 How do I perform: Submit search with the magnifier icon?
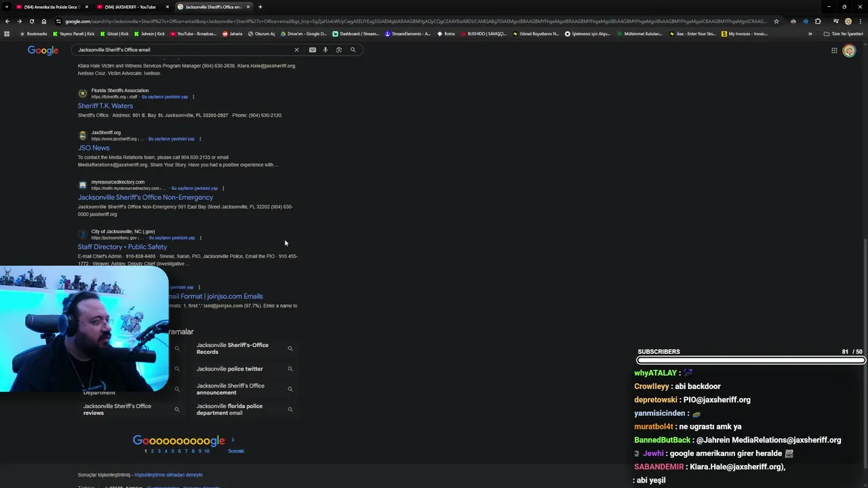(353, 49)
